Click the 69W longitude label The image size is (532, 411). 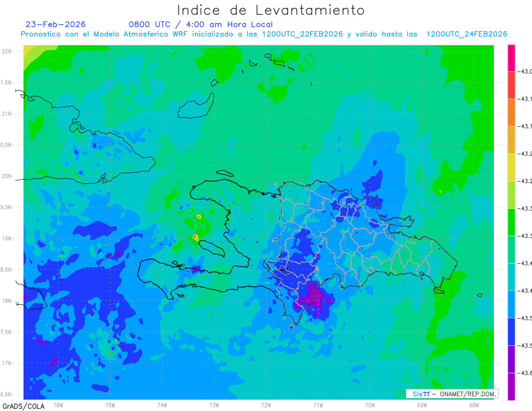[422, 405]
